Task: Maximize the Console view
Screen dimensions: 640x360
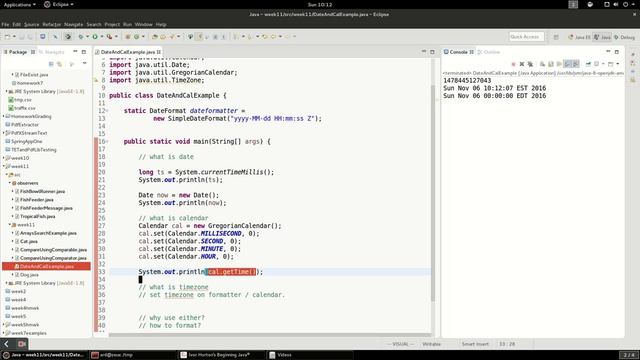Action: click(x=617, y=52)
